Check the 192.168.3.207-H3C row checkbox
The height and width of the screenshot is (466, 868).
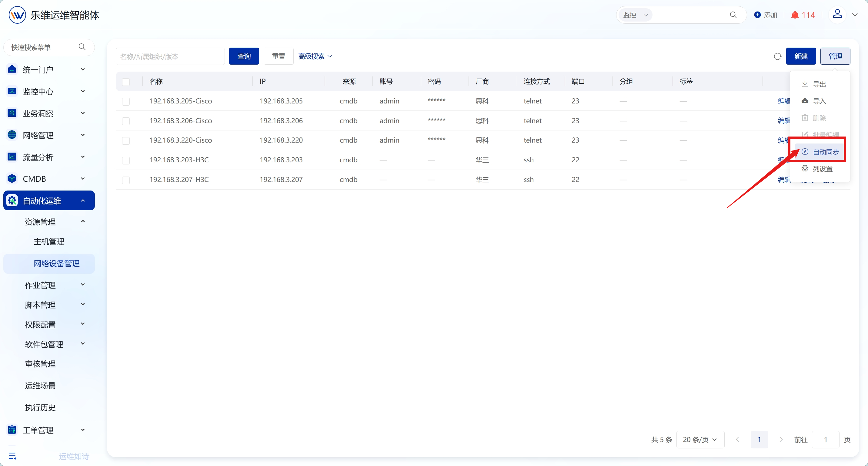click(x=126, y=180)
